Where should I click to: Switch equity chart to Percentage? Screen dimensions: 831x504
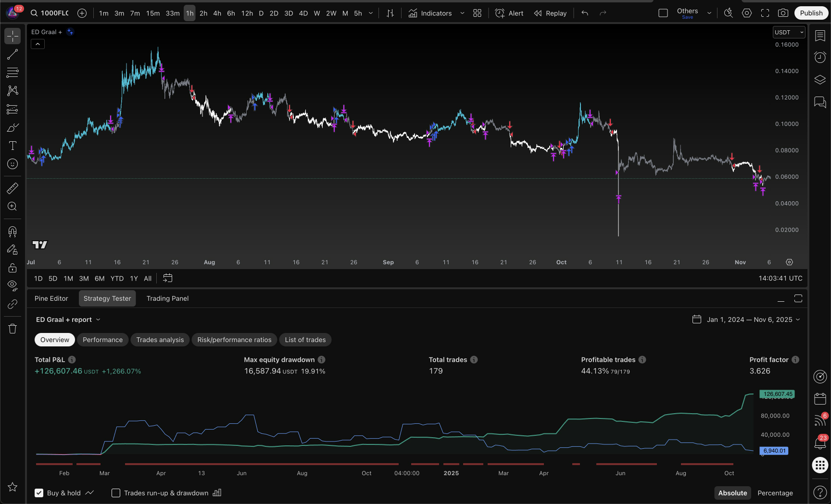[775, 493]
